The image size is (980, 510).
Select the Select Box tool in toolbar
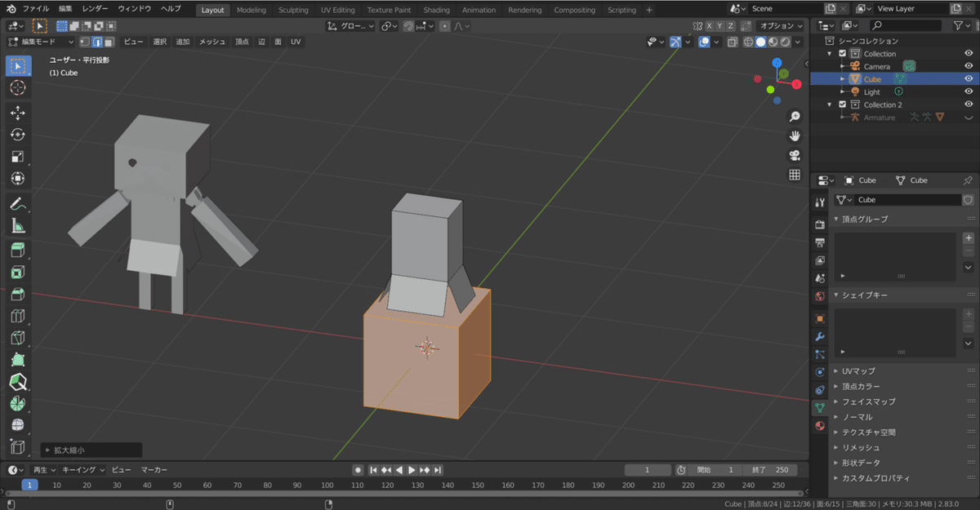click(18, 65)
